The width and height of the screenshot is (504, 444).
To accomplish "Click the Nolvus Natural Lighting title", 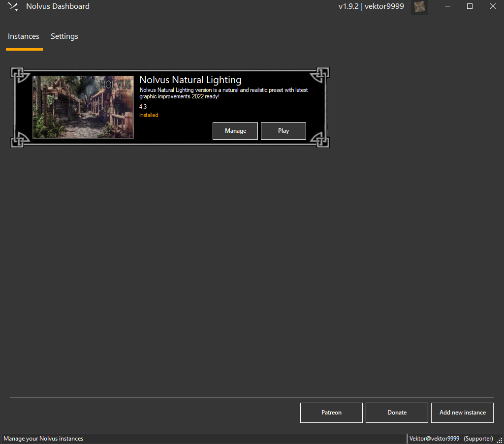I will coord(190,80).
